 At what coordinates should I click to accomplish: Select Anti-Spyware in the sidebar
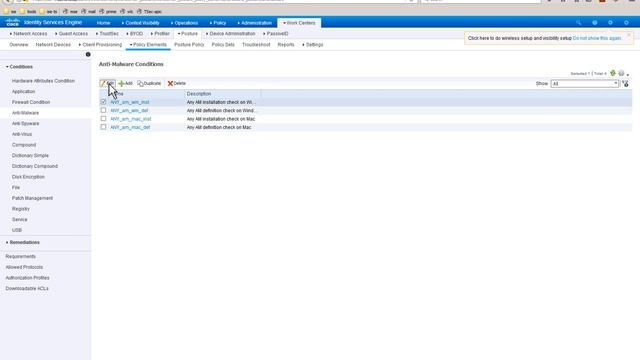(25, 123)
